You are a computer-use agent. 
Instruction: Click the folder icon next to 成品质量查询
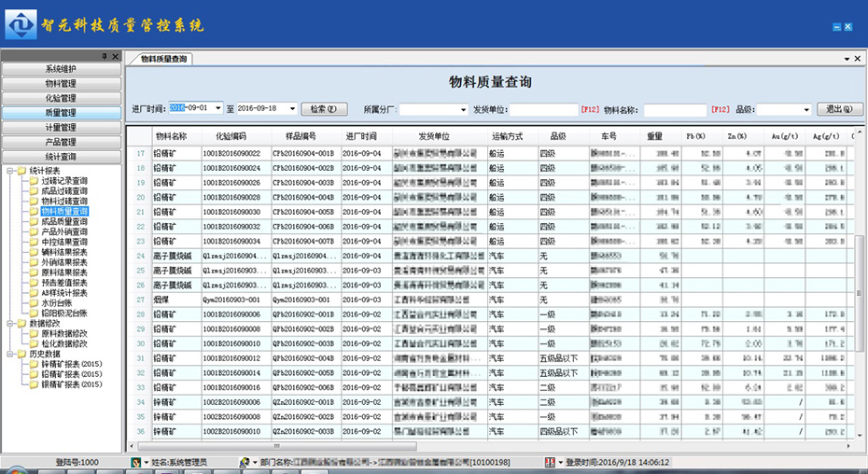point(34,222)
